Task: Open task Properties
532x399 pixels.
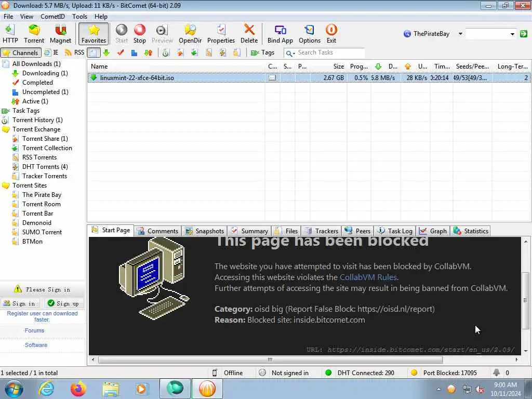Action: [x=221, y=34]
